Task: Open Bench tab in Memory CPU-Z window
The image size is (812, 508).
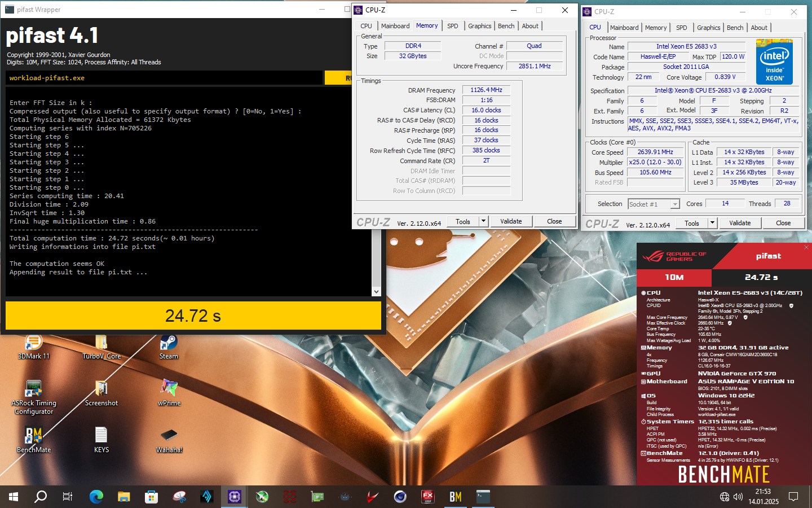Action: coord(506,26)
